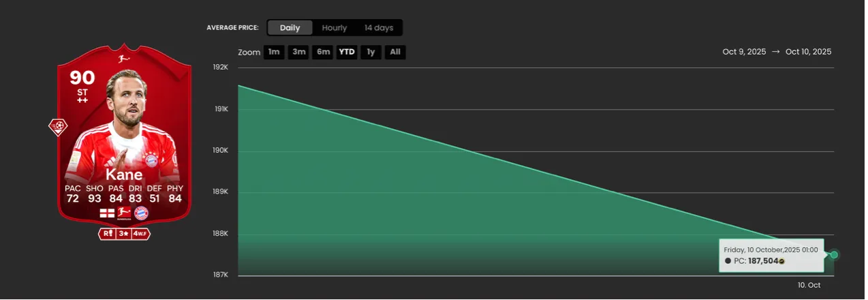Screen dimensions: 868x300
Task: Zoom chart to 1y range
Action: tap(370, 52)
